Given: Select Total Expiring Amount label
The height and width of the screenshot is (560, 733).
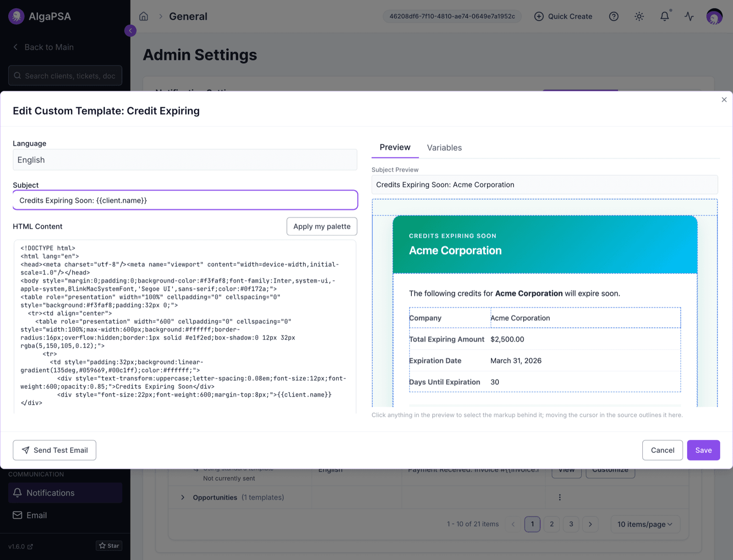Looking at the screenshot, I should pos(447,340).
